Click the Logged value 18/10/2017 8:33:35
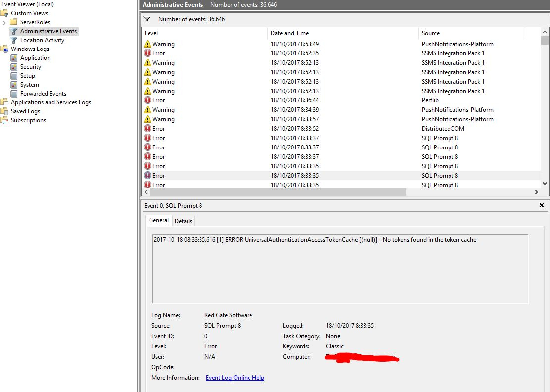550x392 pixels. 350,325
